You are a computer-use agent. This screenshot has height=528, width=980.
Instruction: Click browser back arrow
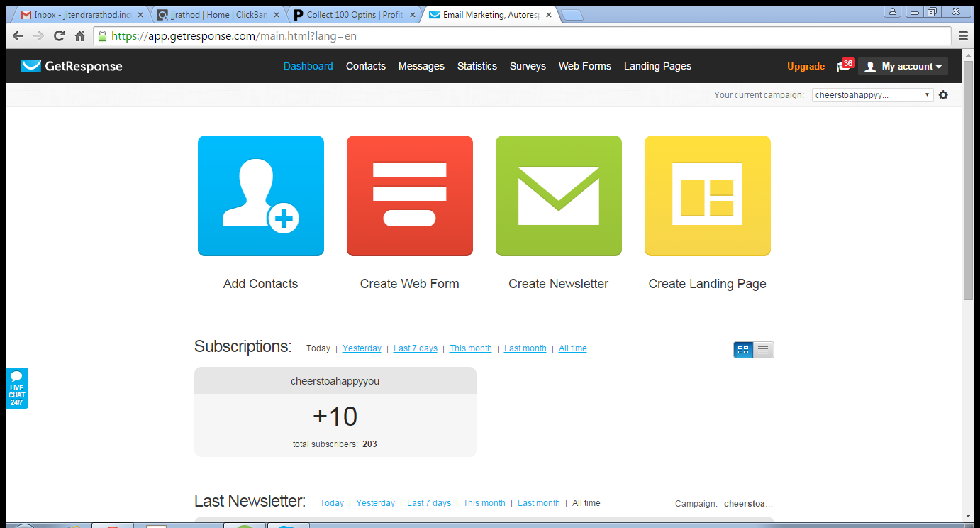[18, 36]
